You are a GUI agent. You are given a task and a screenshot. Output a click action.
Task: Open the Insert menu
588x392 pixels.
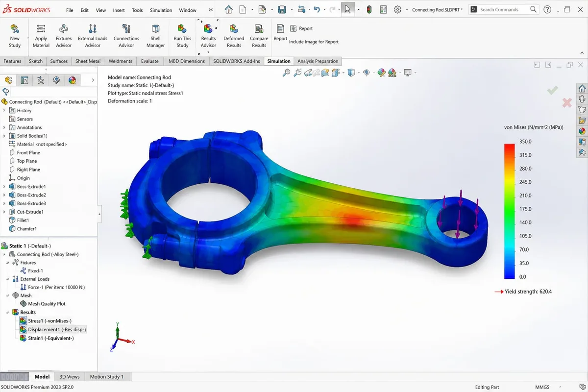point(119,10)
